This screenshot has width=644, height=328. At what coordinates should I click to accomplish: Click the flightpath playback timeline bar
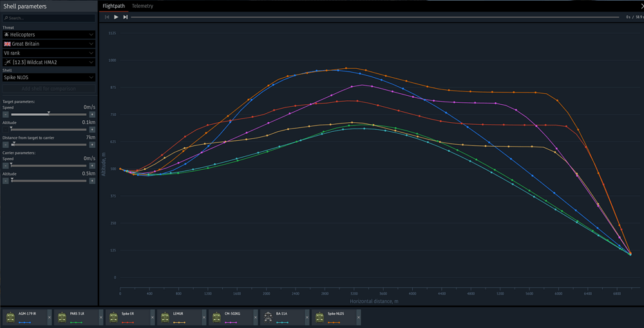click(375, 17)
